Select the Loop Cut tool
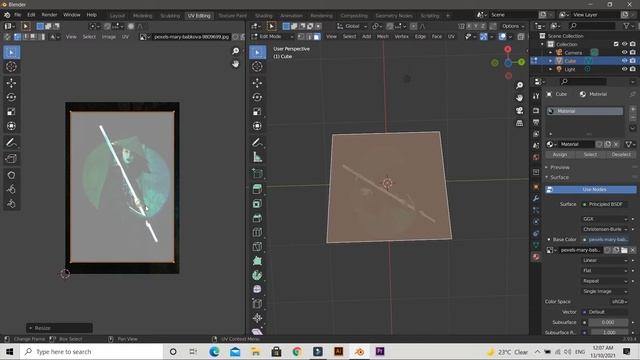This screenshot has width=640, height=360. (257, 232)
